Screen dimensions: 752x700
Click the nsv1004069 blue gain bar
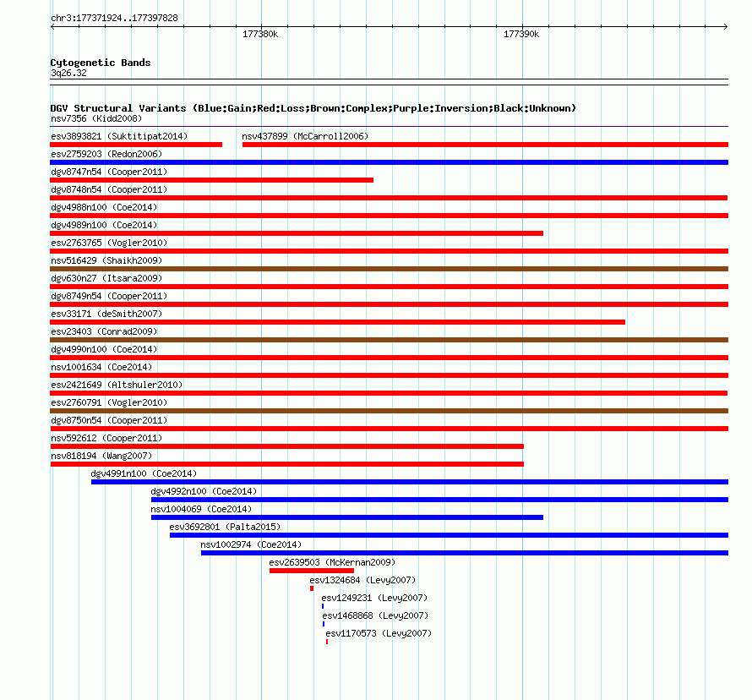tap(347, 517)
